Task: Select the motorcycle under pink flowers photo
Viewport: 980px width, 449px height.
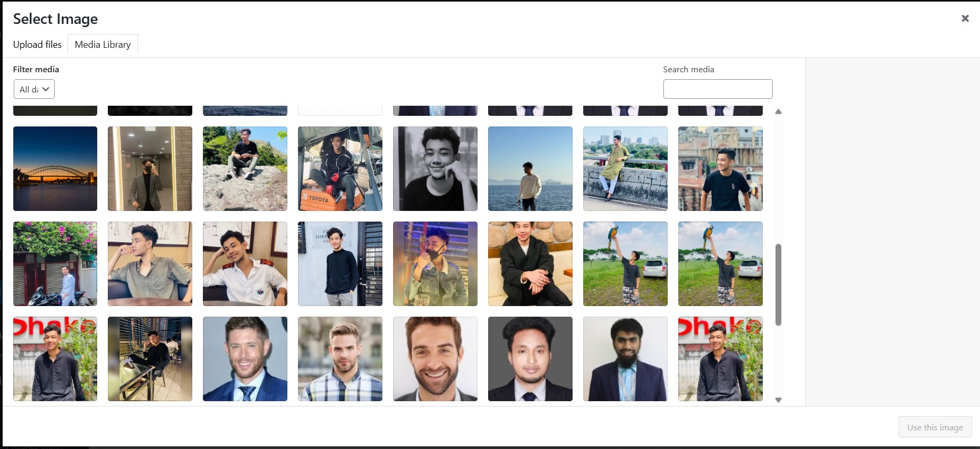Action: tap(55, 264)
